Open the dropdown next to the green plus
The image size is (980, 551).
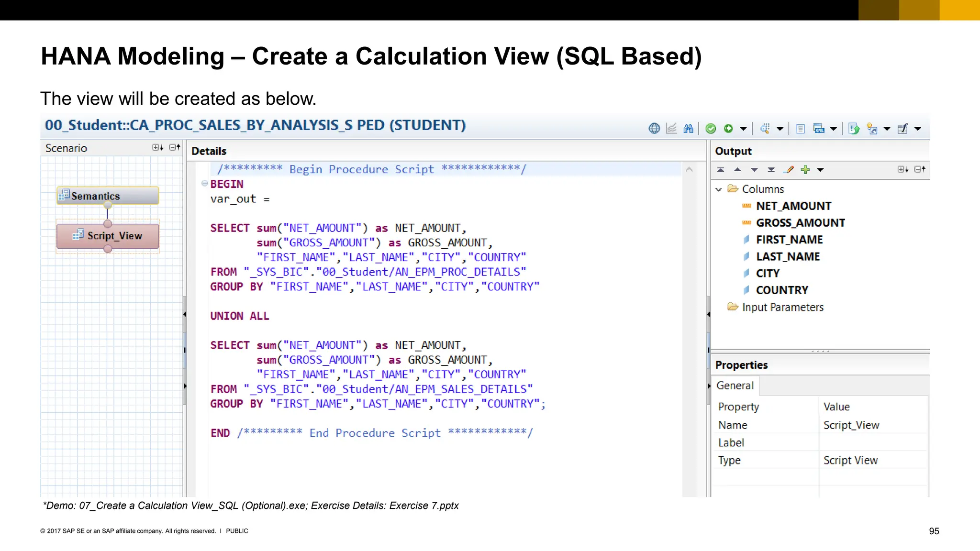click(x=820, y=170)
